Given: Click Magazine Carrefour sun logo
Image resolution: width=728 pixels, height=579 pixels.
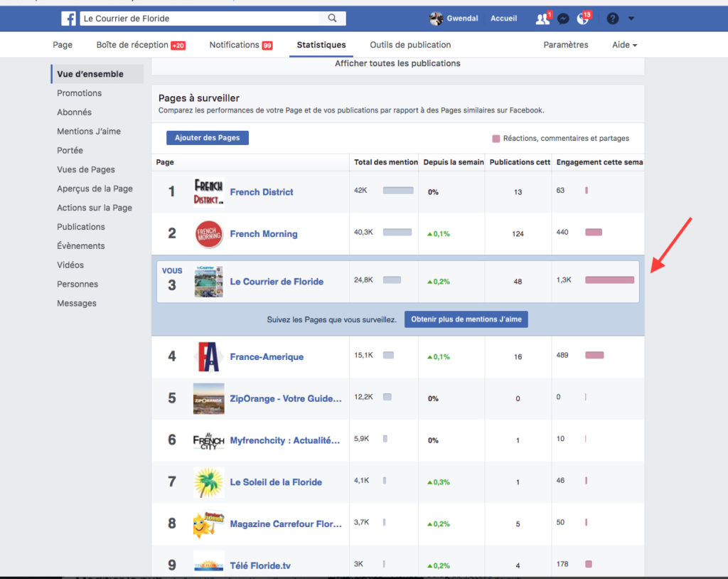Looking at the screenshot, I should (x=208, y=524).
